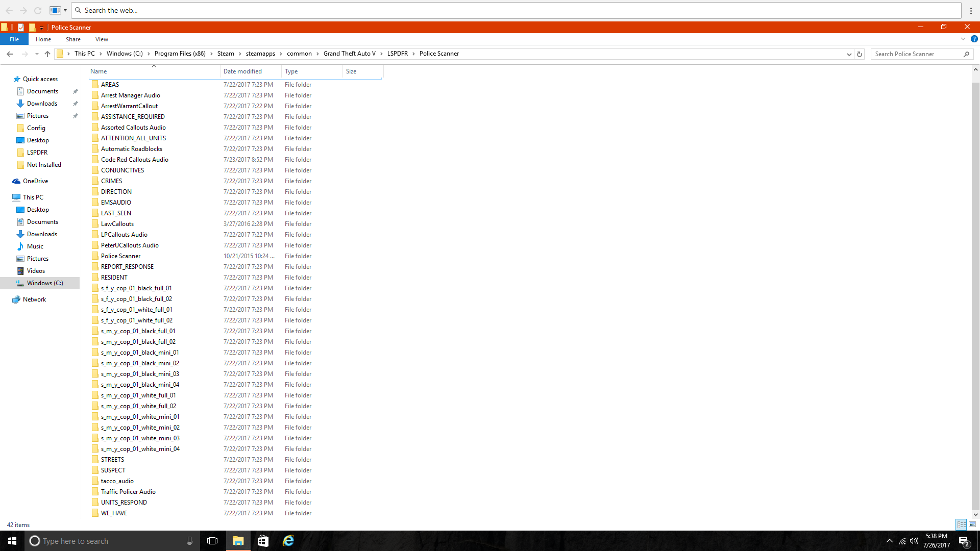This screenshot has width=980, height=551.
Task: Click Task View taskbar icon
Action: [212, 541]
